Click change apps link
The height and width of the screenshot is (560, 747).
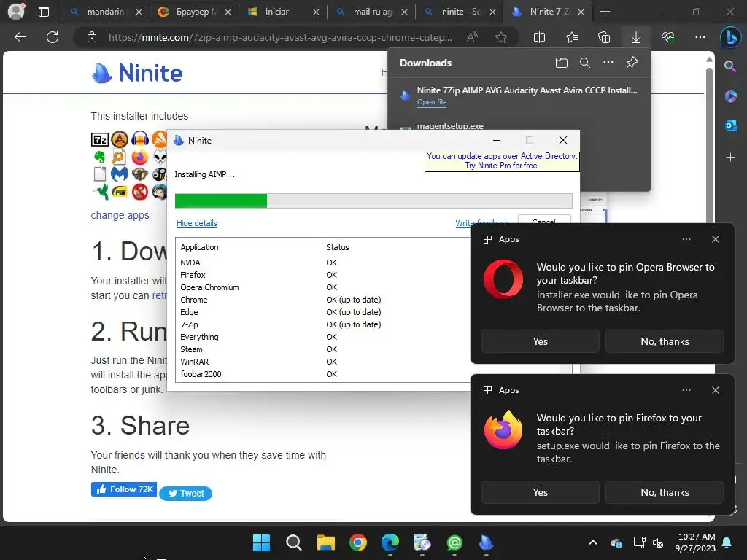tap(120, 215)
